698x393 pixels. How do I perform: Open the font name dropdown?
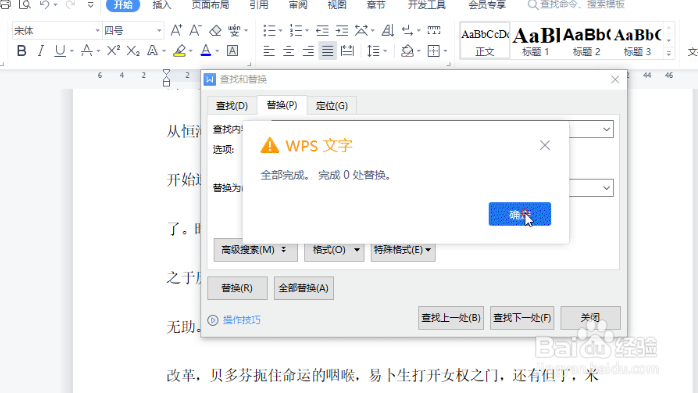97,31
